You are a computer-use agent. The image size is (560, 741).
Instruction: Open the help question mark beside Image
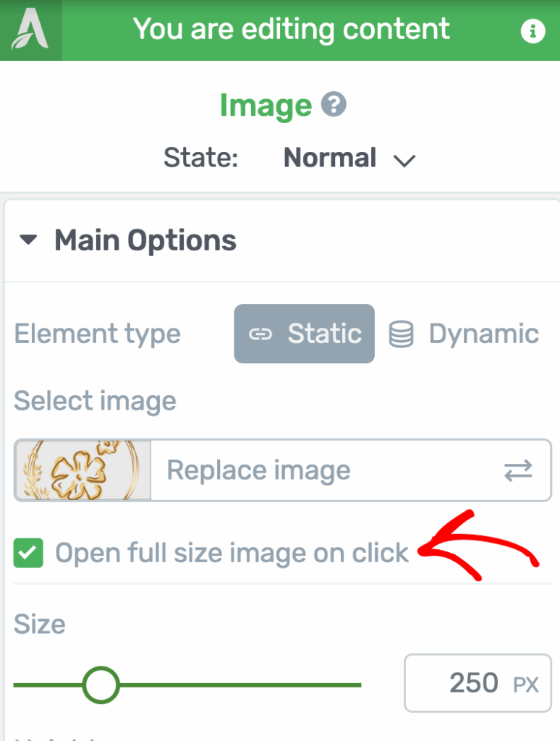(x=334, y=106)
